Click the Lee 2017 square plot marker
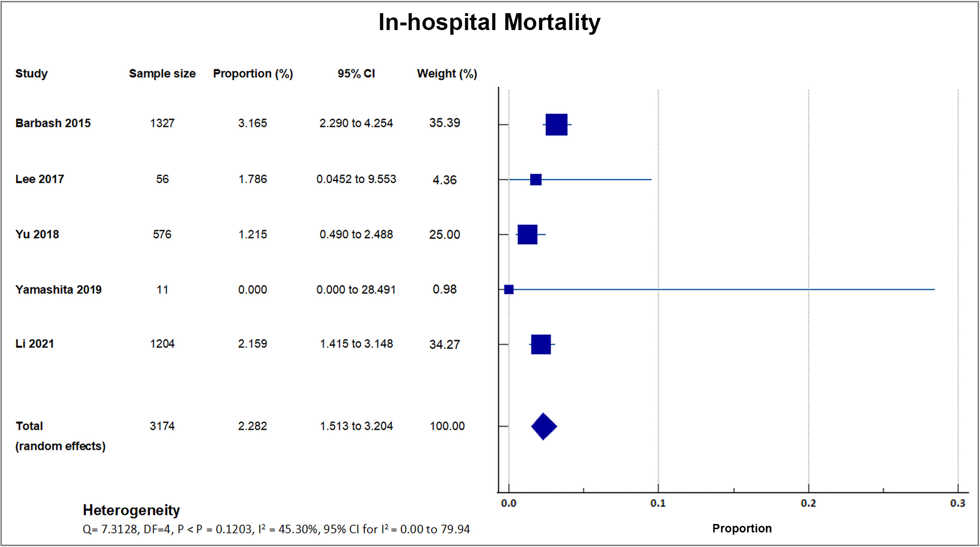This screenshot has height=547, width=980. pos(536,179)
